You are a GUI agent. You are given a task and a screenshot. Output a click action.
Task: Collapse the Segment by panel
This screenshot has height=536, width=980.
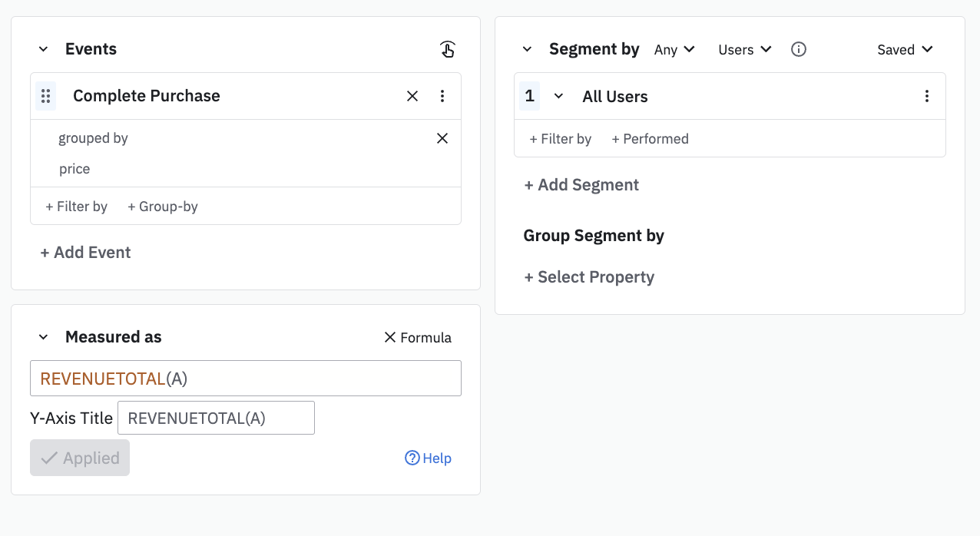coord(527,50)
